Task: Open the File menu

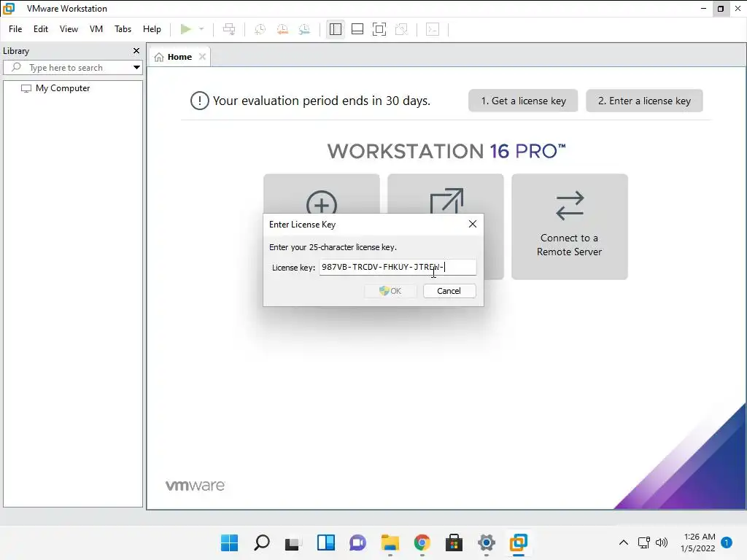Action: click(x=15, y=29)
